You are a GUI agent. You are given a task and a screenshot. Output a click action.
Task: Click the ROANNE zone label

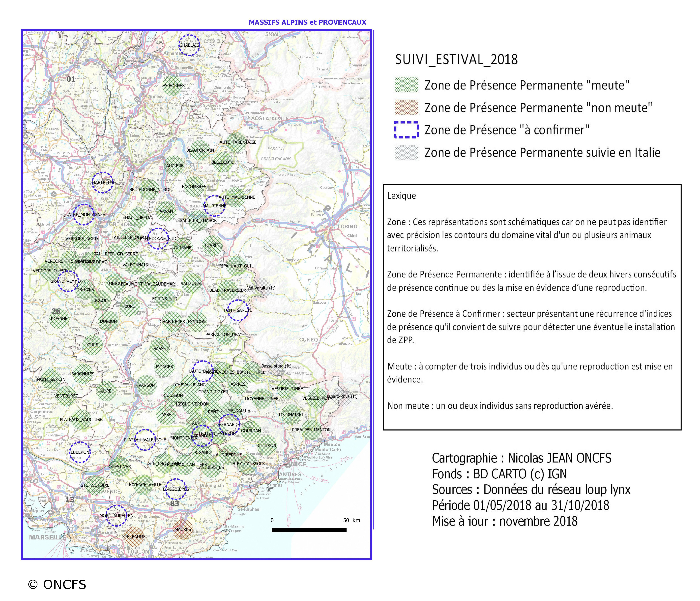pyautogui.click(x=59, y=318)
